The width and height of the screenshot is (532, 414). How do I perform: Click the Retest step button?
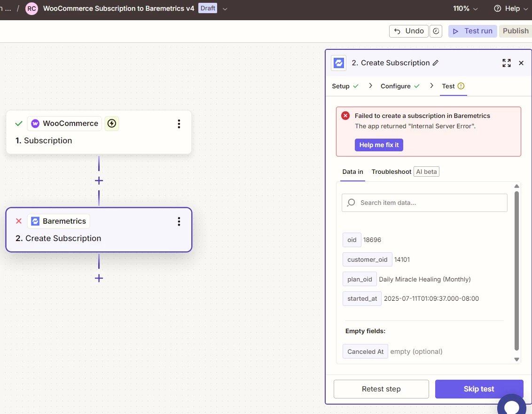pyautogui.click(x=381, y=389)
